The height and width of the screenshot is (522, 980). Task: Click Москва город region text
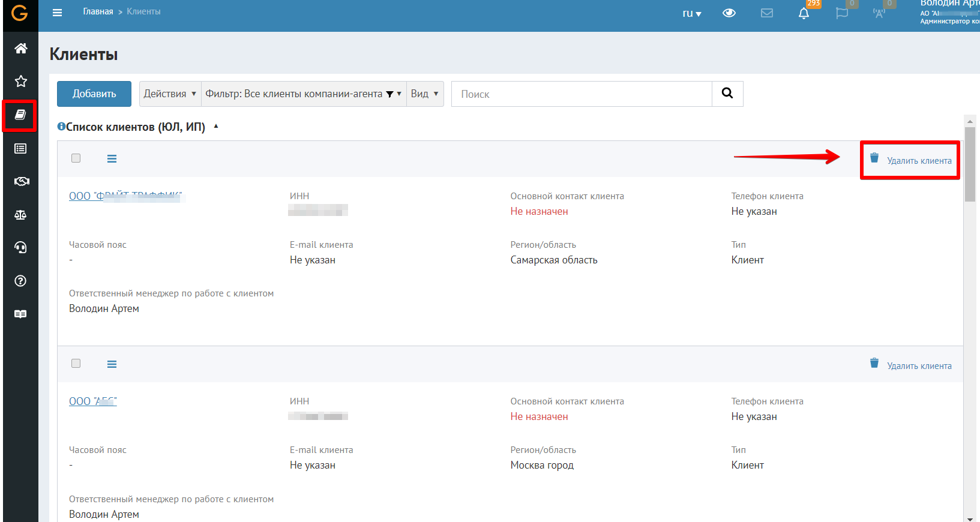542,465
